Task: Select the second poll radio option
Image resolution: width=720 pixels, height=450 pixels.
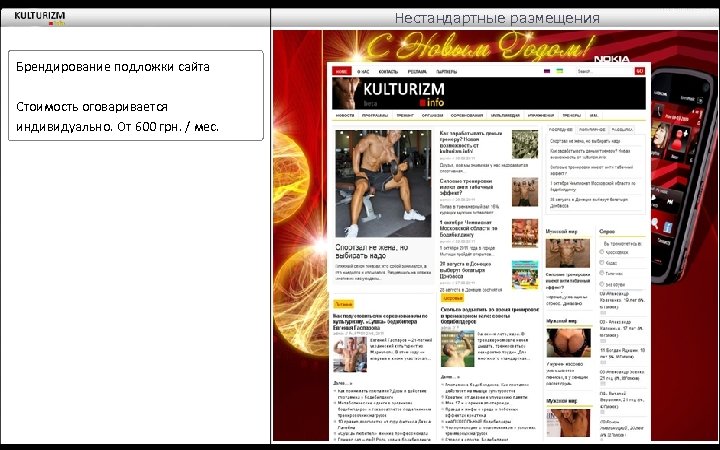Action: [602, 263]
